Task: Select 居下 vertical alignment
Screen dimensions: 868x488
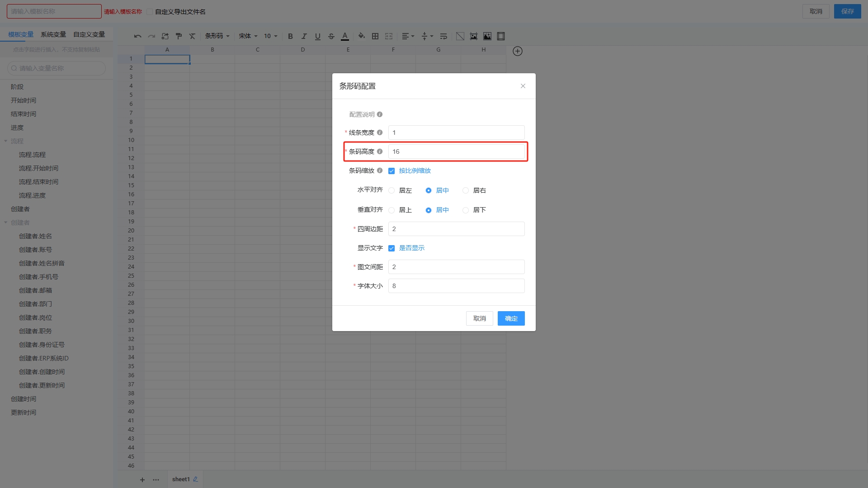Action: [x=466, y=210]
